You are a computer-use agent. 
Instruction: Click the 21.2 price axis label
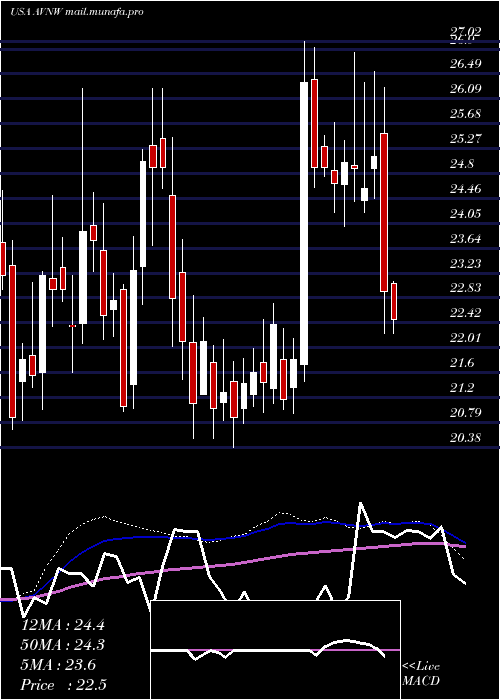462,388
